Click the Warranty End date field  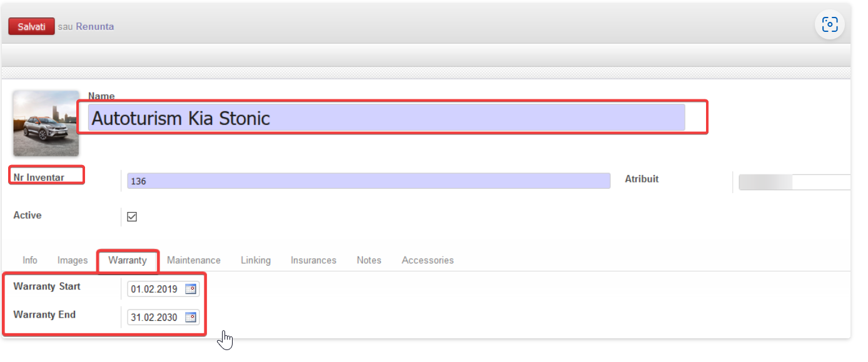pyautogui.click(x=155, y=318)
